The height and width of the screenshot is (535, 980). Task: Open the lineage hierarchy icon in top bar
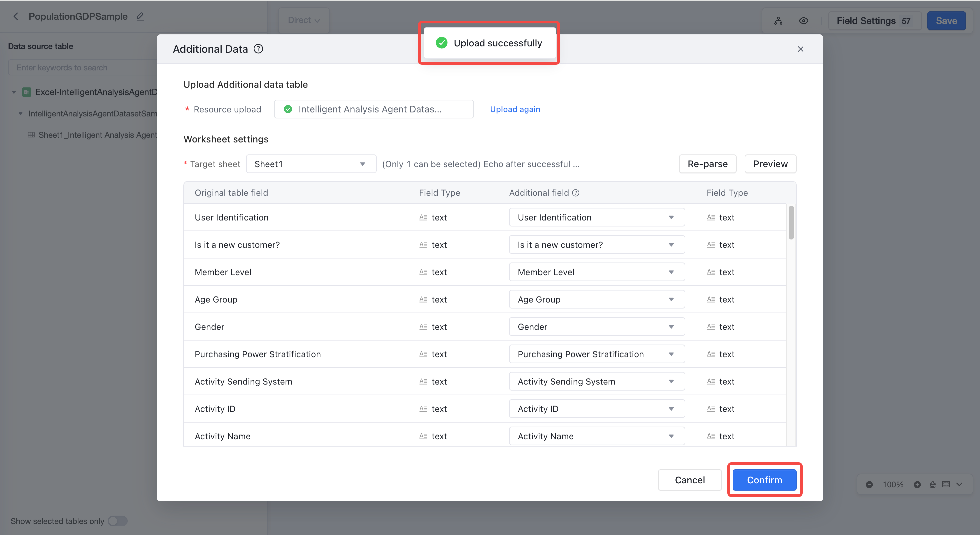[778, 21]
